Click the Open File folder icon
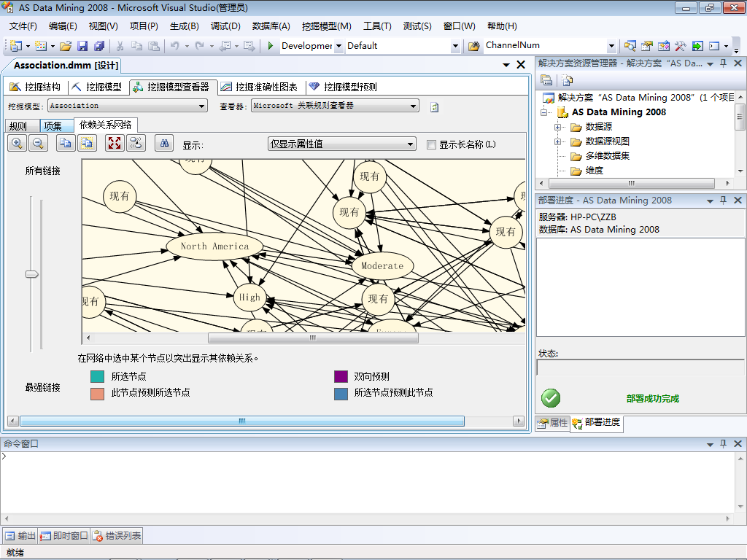The height and width of the screenshot is (560, 747). click(x=66, y=46)
